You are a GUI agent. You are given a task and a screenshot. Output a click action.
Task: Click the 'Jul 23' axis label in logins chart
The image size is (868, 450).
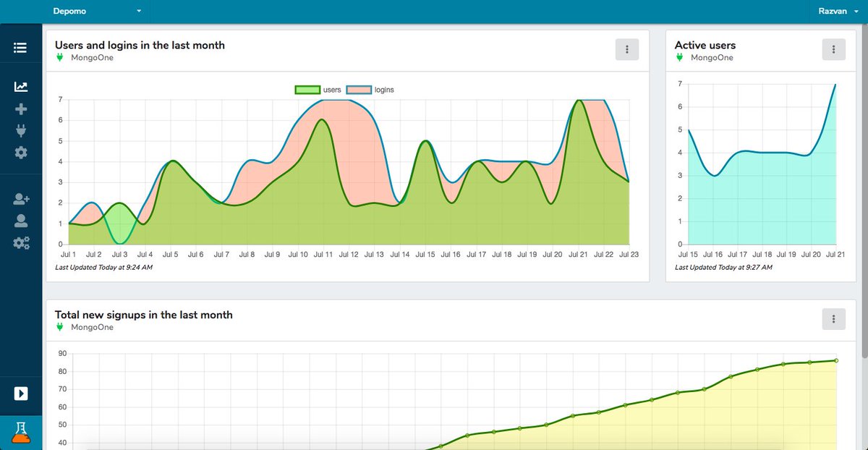629,255
